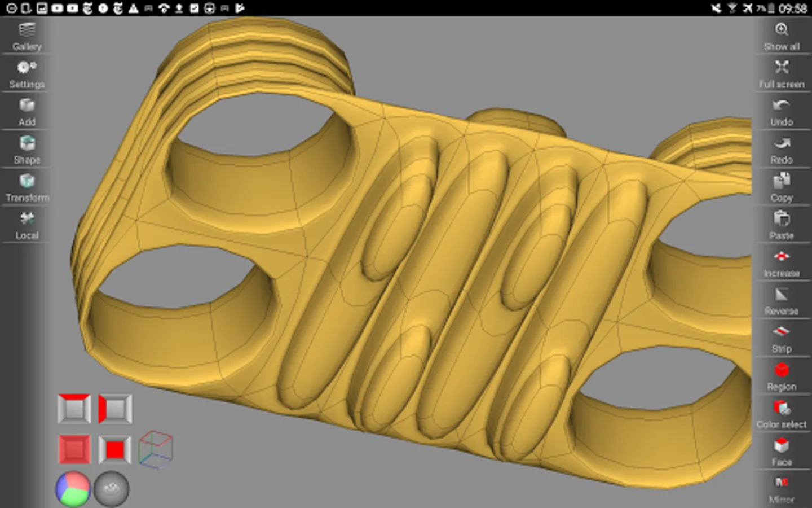Screen dimensions: 812x508
Task: Open the Settings gear menu
Action: pyautogui.click(x=26, y=74)
